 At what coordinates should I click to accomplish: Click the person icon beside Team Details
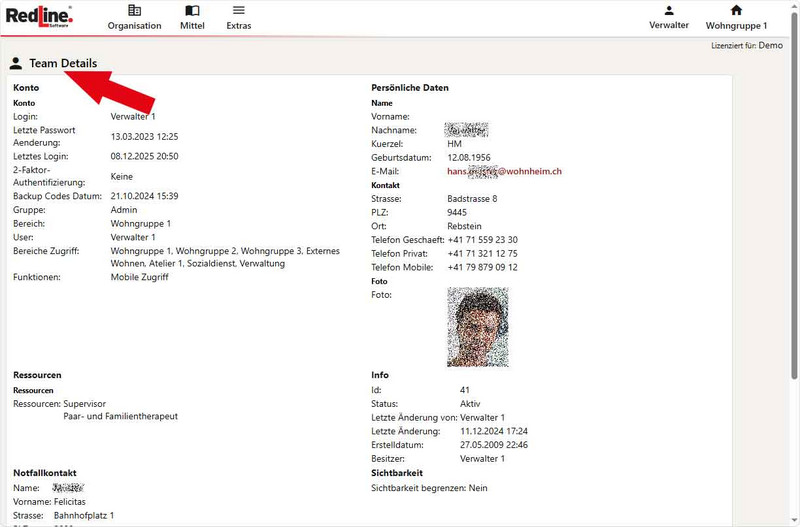tap(16, 63)
